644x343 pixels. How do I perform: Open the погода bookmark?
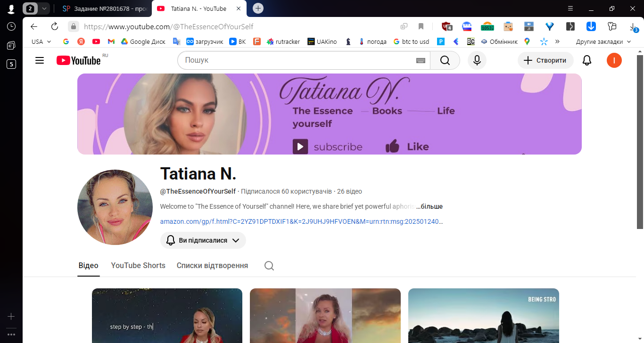372,41
